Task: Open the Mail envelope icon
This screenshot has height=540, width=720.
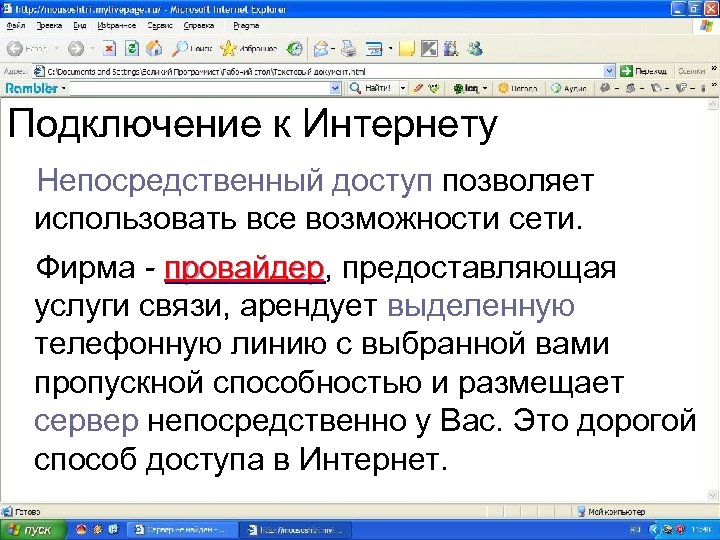Action: click(x=321, y=49)
